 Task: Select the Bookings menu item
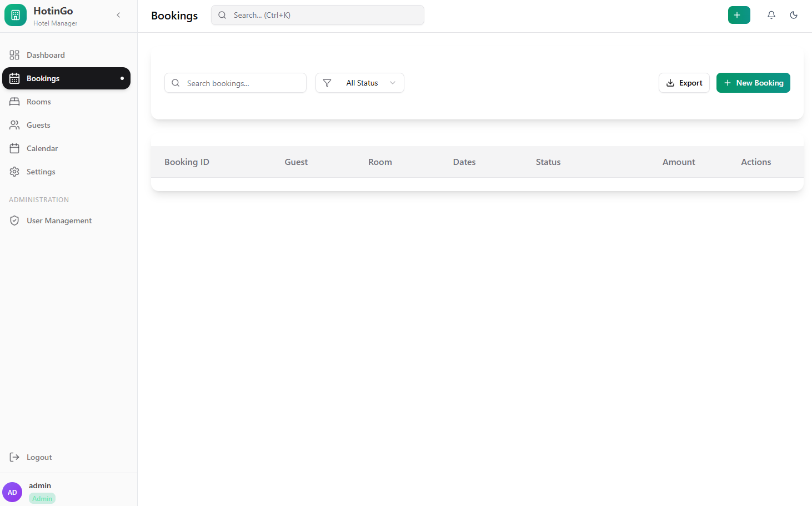pos(43,78)
